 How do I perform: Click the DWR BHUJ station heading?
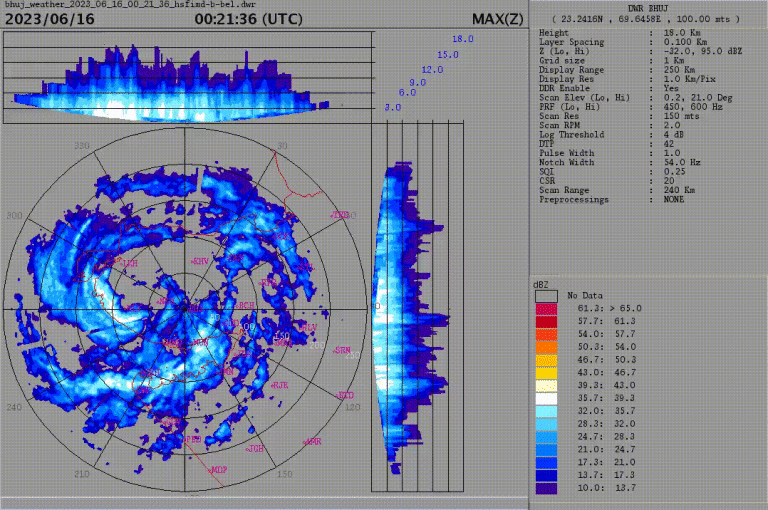[x=648, y=8]
